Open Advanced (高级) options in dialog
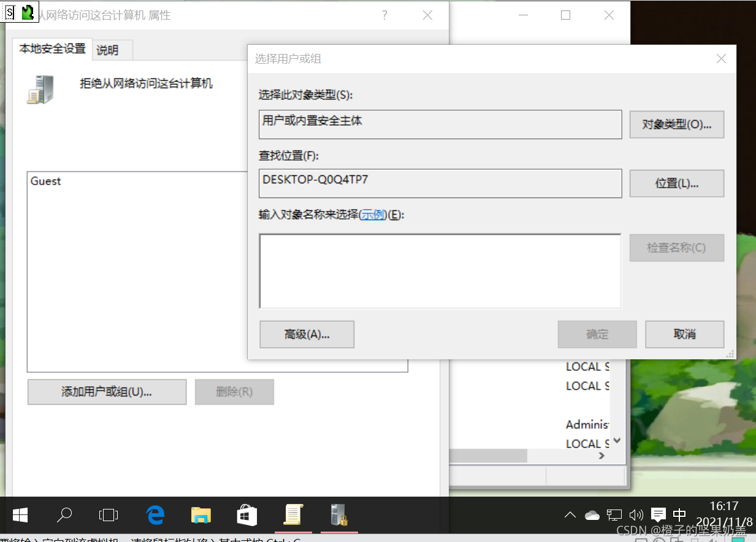 point(307,334)
